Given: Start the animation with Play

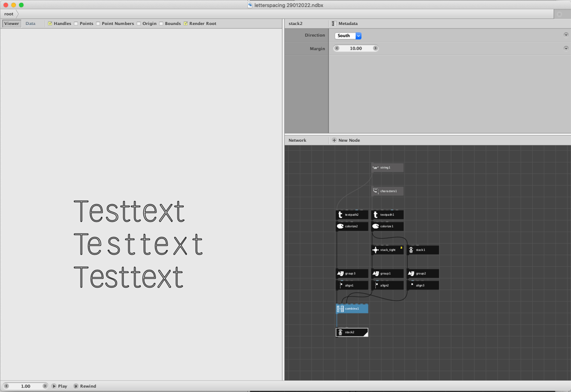Looking at the screenshot, I should point(59,386).
